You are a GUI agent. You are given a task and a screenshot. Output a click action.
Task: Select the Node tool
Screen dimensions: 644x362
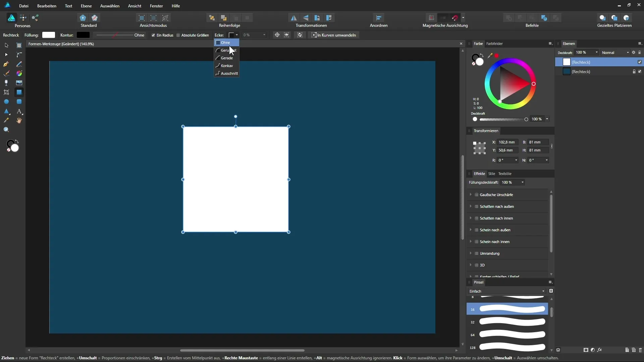(x=6, y=55)
